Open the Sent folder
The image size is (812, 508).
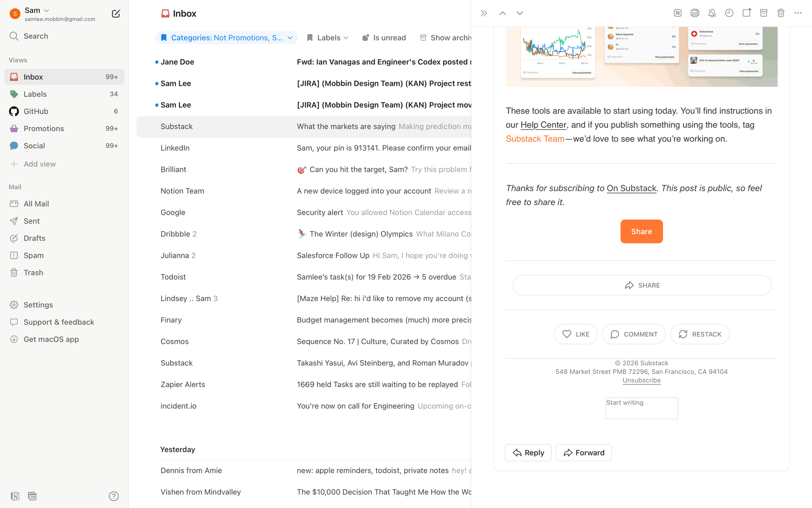pos(64,221)
